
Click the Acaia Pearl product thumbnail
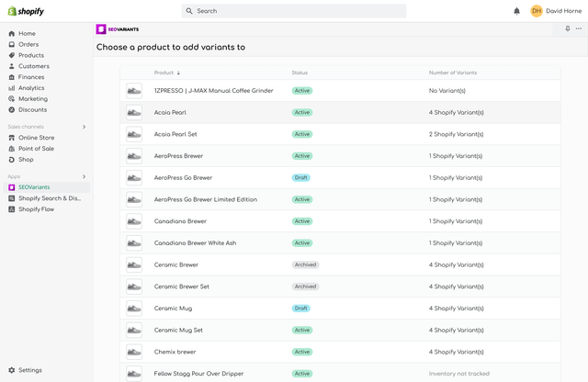[134, 112]
